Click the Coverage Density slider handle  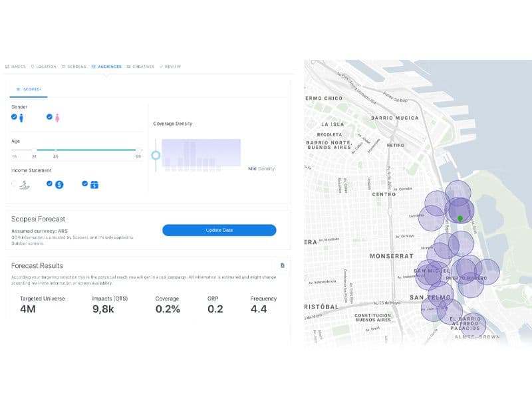156,155
